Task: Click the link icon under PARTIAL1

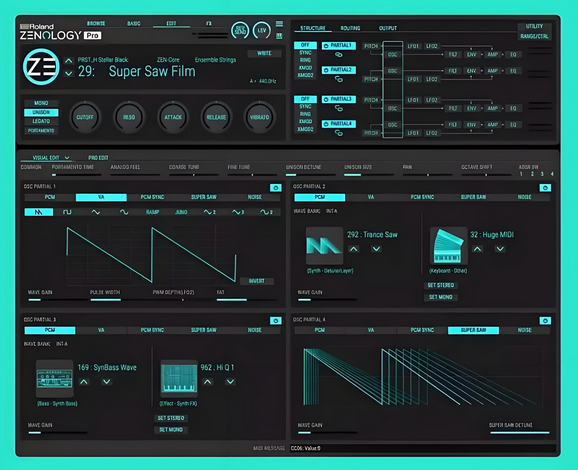Action: pyautogui.click(x=338, y=55)
